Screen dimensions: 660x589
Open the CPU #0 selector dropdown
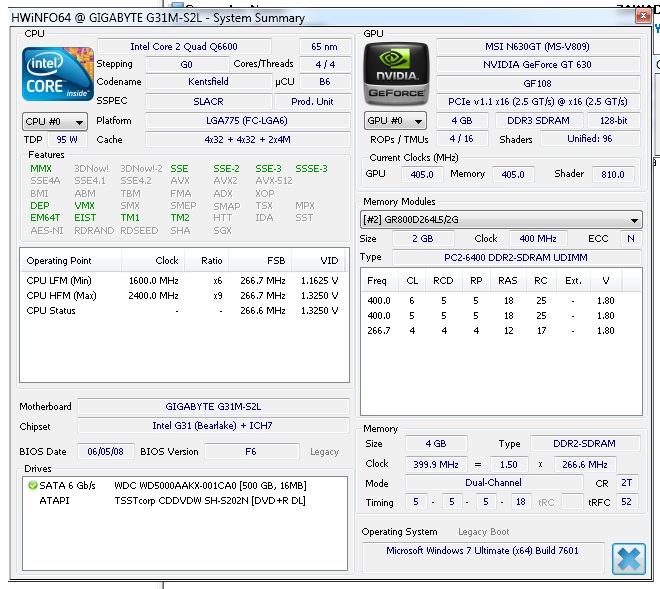[55, 122]
